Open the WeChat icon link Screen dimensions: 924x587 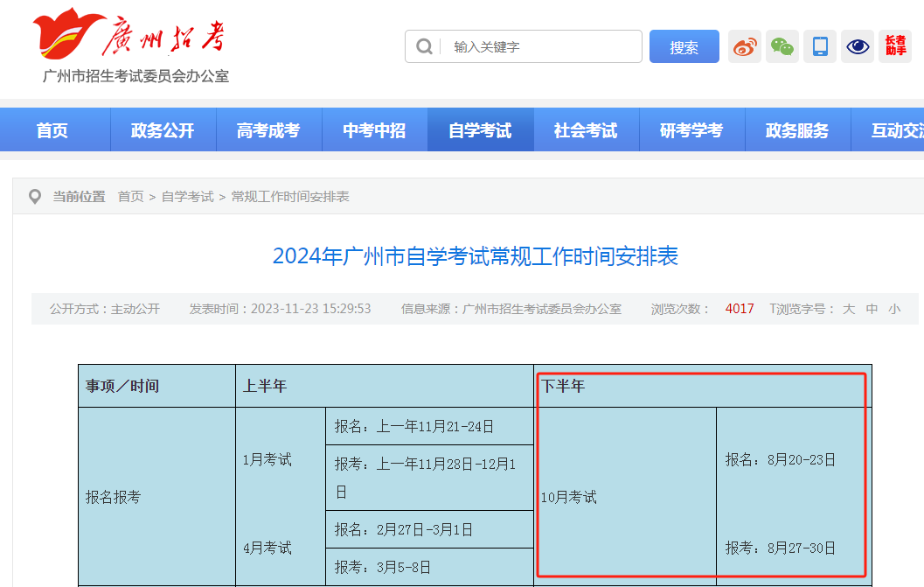[782, 46]
